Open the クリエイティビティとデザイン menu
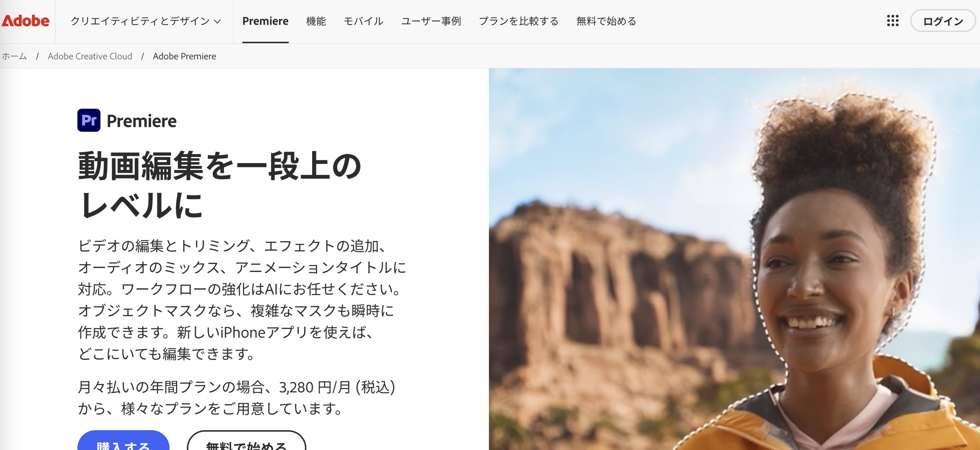 146,21
